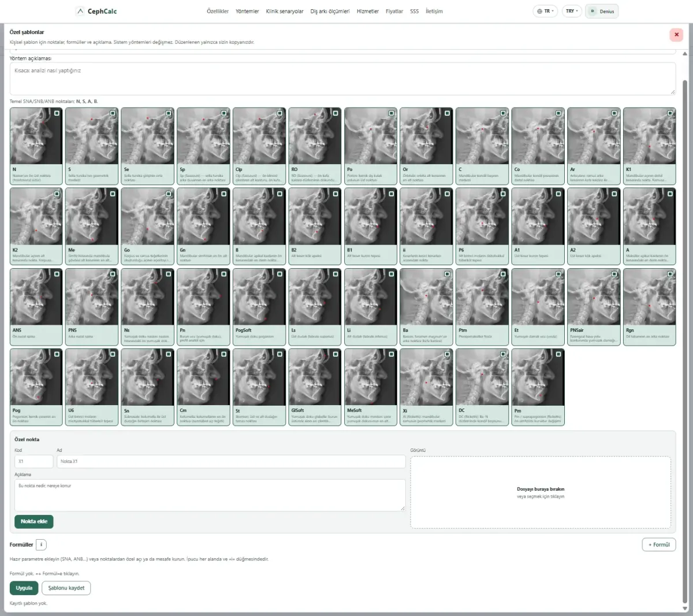Screen dimensions: 693x616
Task: Check the box on the Me landmark card
Action: 113,194
